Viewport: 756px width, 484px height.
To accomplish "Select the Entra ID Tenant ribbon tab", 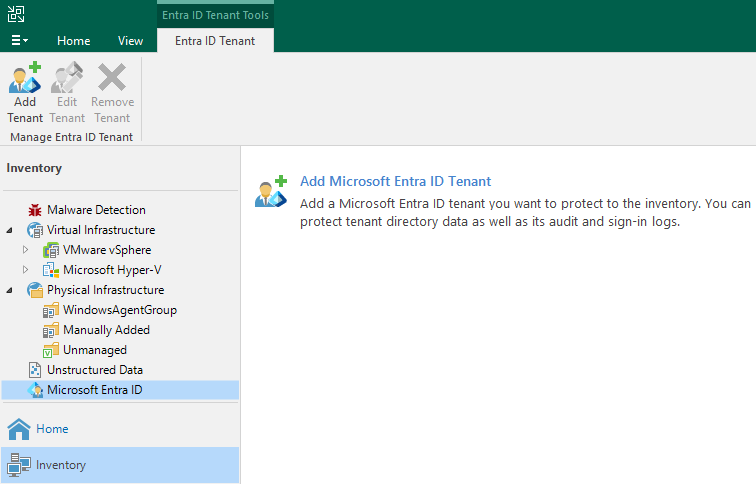I will click(215, 41).
